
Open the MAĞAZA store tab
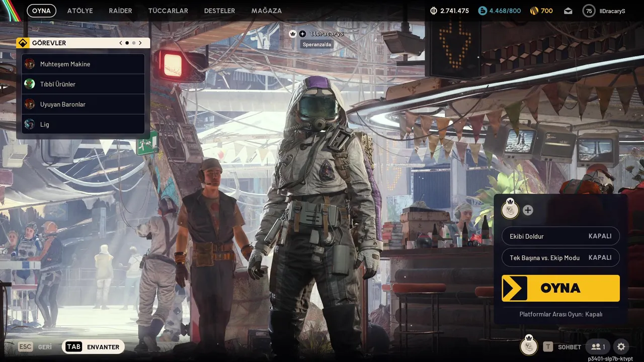point(267,11)
